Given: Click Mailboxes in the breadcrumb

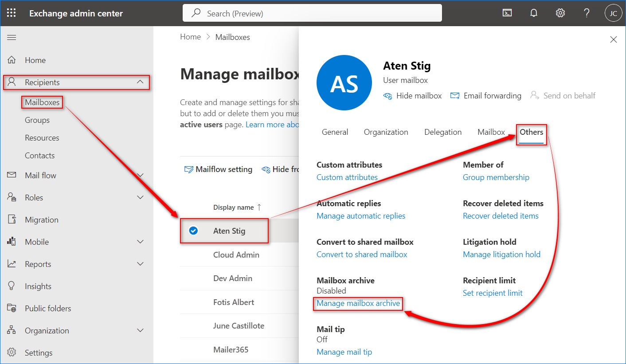Looking at the screenshot, I should click(x=232, y=37).
